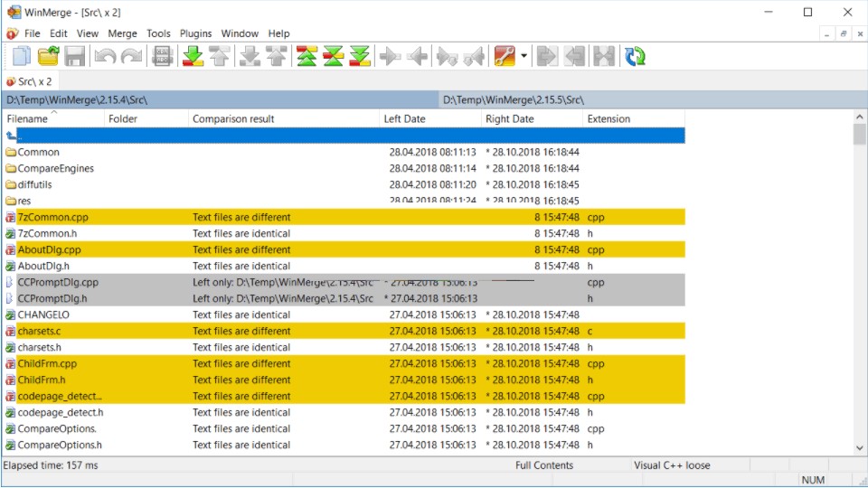Click the parent folder up-arrow row
The width and height of the screenshot is (868, 488).
pyautogui.click(x=12, y=136)
